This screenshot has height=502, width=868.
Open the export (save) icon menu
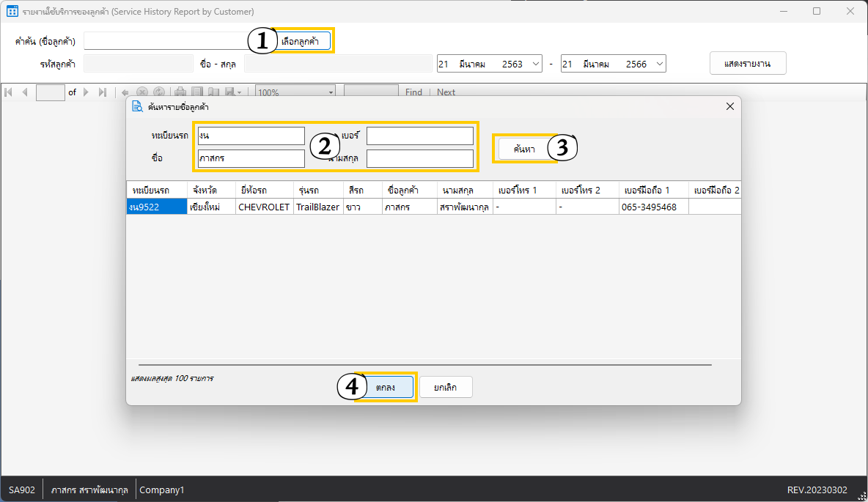click(232, 92)
